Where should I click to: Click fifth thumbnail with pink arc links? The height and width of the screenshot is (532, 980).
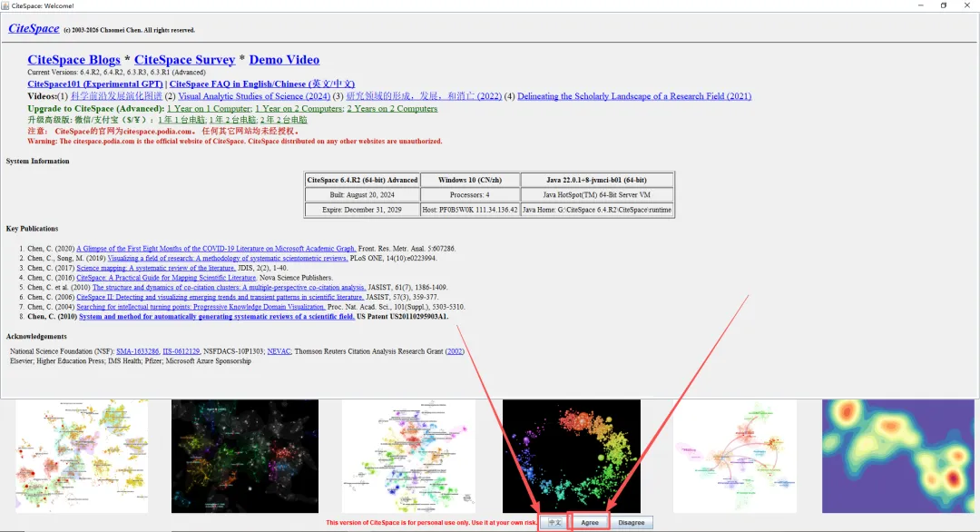coord(735,457)
